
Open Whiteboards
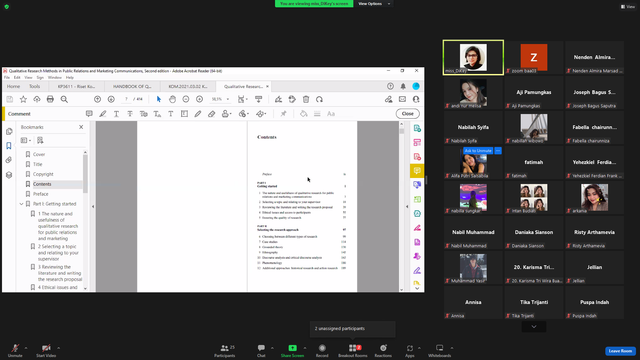[440, 350]
